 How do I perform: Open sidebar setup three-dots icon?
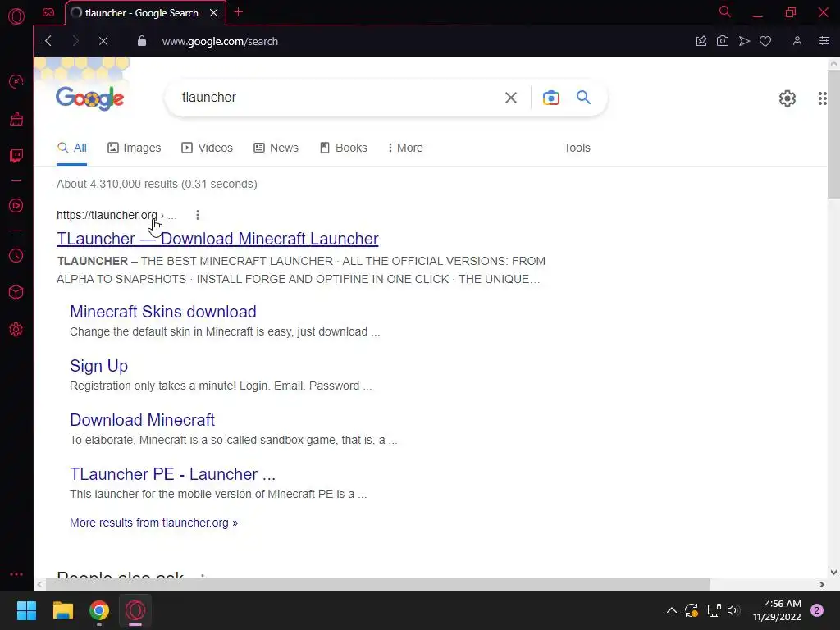click(x=16, y=573)
